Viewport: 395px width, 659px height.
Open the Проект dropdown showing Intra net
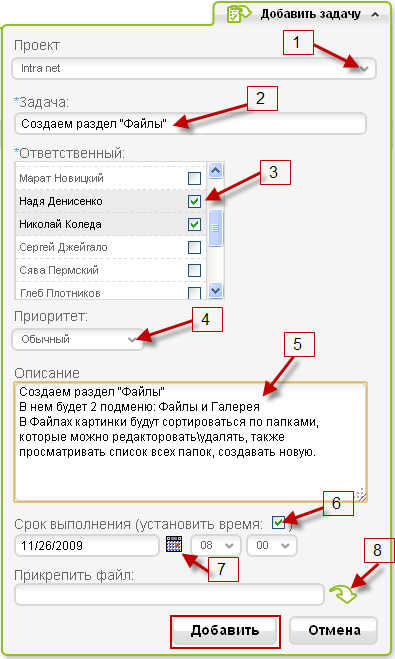(194, 69)
